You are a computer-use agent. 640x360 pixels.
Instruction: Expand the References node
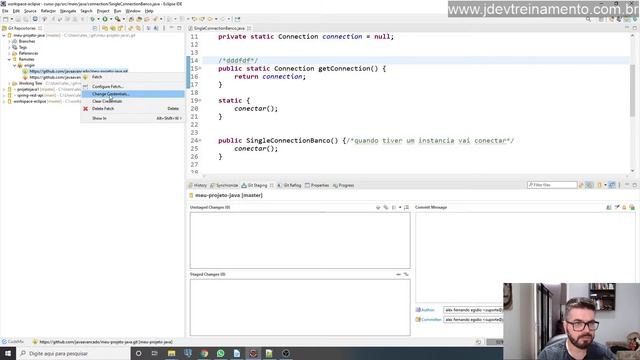tap(9, 53)
